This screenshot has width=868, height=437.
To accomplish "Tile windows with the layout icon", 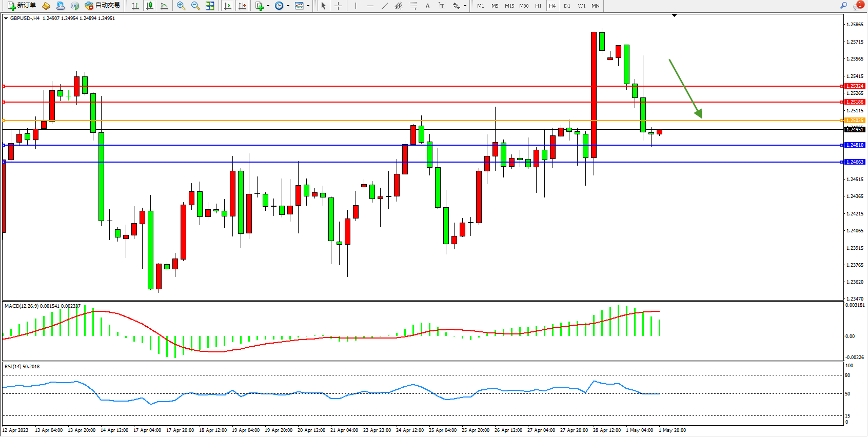I will pos(210,6).
